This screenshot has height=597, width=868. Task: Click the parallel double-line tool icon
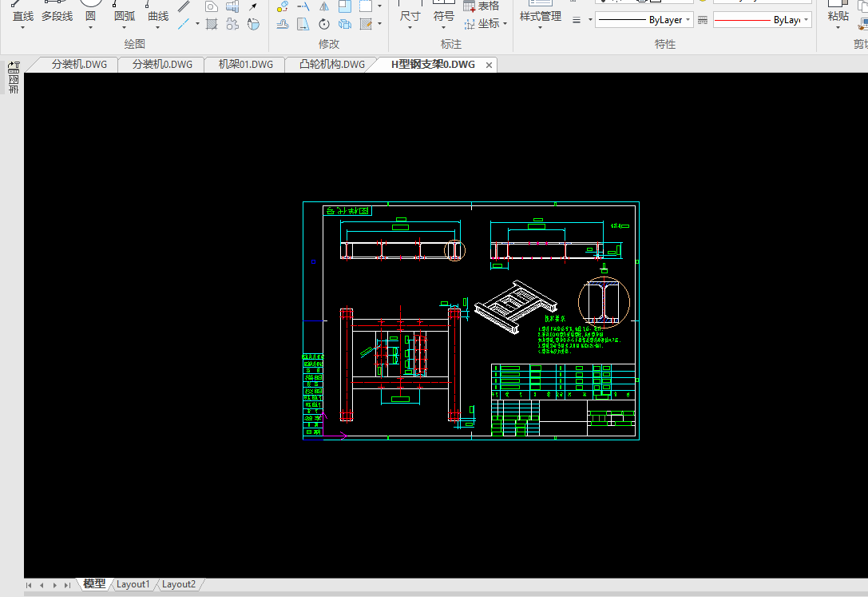(x=184, y=6)
